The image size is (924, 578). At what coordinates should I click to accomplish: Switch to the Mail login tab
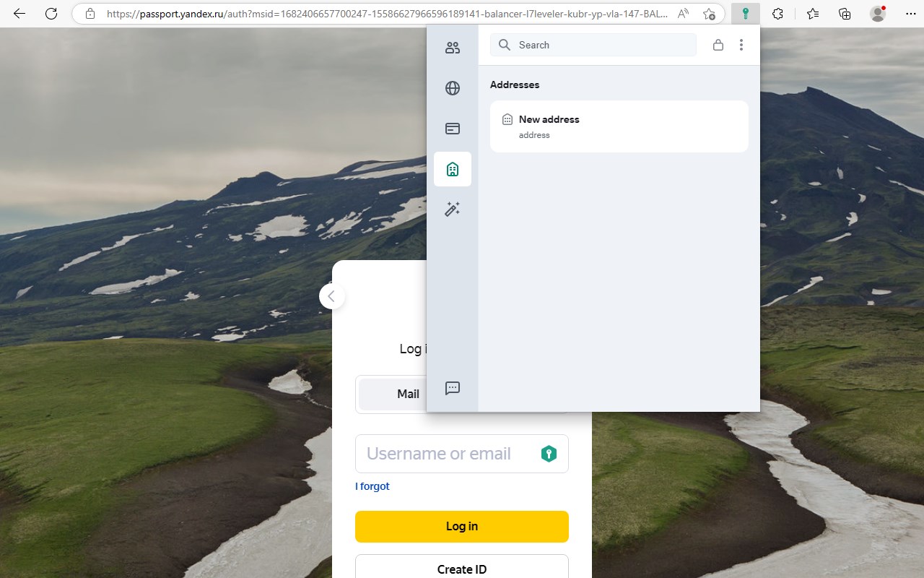(408, 394)
